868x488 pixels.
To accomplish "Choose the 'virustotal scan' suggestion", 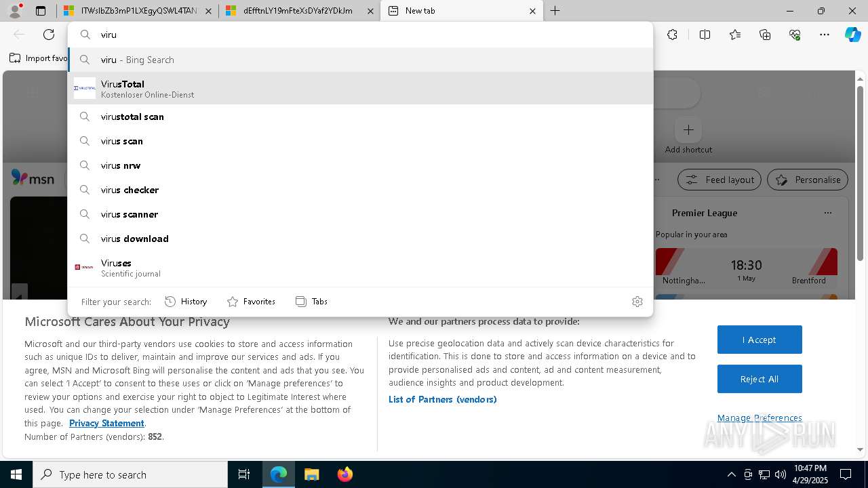I will 360,117.
